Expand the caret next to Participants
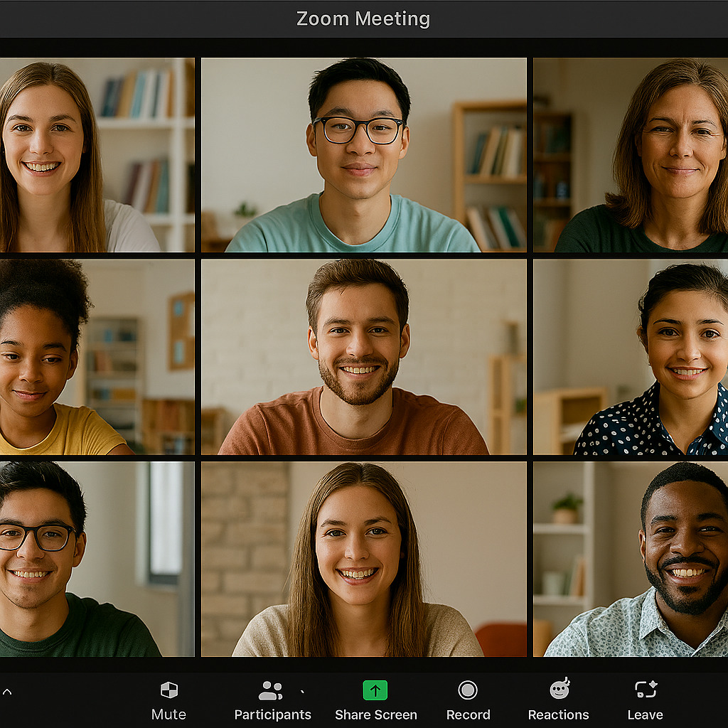 (303, 692)
